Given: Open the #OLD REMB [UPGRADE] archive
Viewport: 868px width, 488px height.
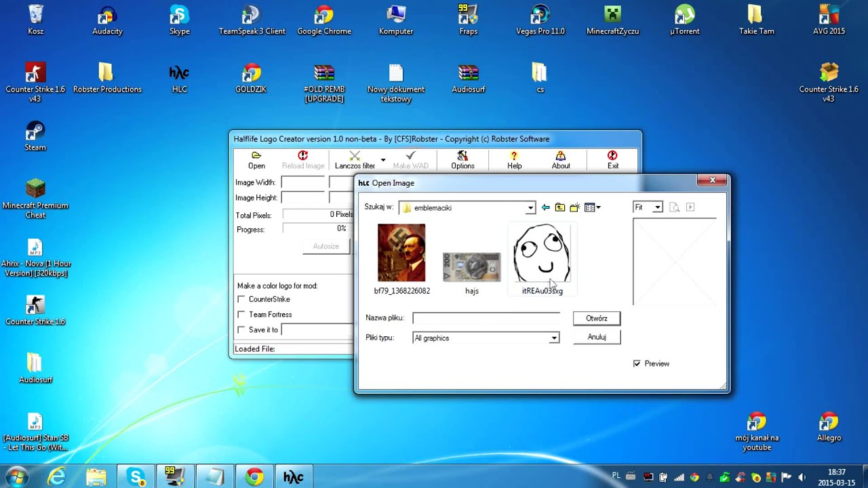Looking at the screenshot, I should 324,83.
